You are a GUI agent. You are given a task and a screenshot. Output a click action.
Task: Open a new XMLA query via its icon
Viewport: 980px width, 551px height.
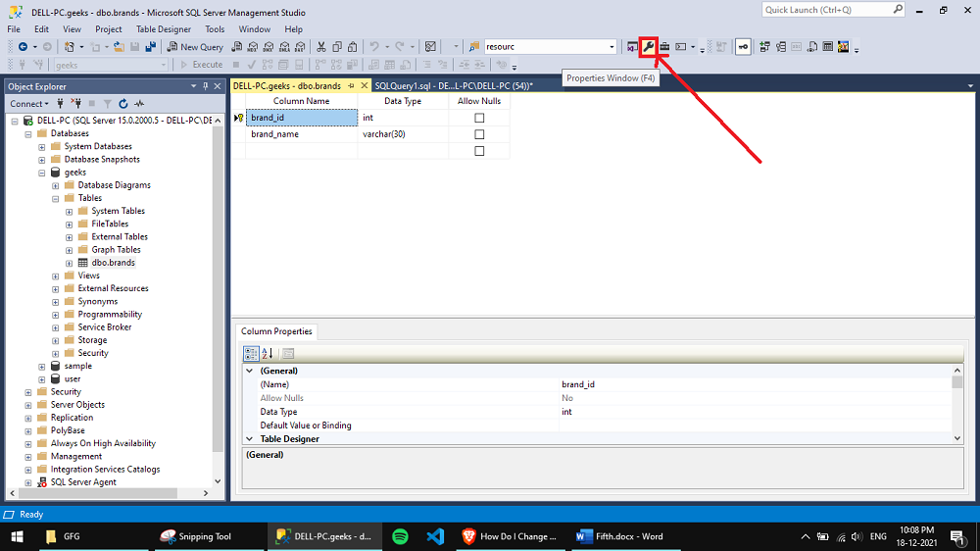[284, 47]
